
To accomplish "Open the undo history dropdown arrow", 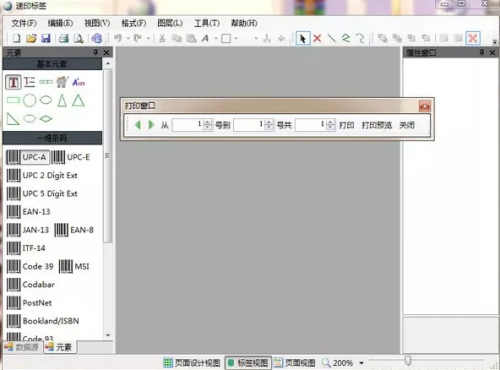I will pos(128,39).
